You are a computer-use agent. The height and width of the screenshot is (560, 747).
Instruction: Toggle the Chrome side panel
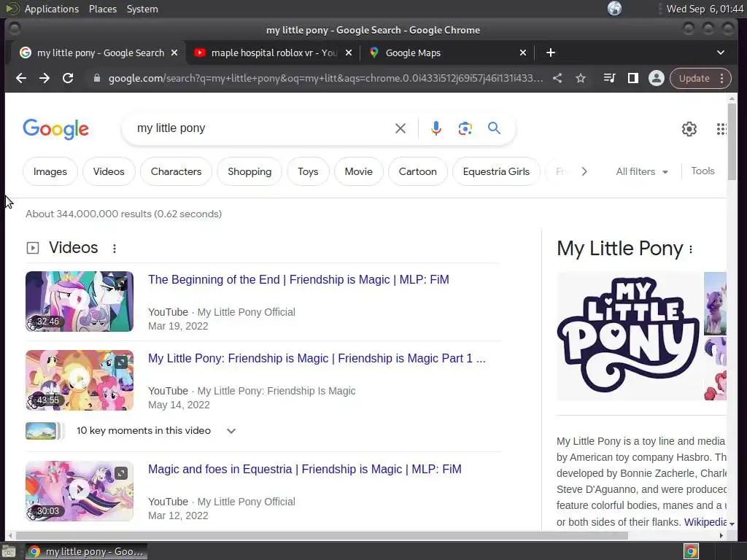(632, 78)
